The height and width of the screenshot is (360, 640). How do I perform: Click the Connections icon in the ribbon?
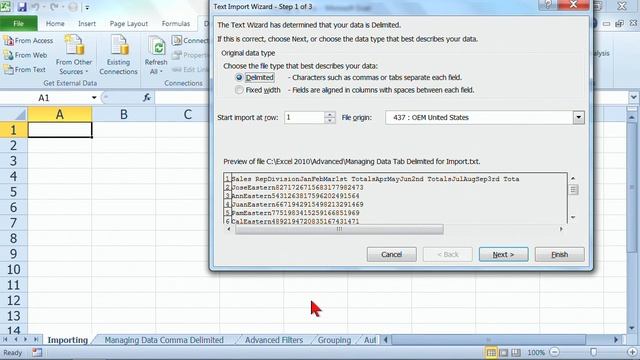pos(177,40)
